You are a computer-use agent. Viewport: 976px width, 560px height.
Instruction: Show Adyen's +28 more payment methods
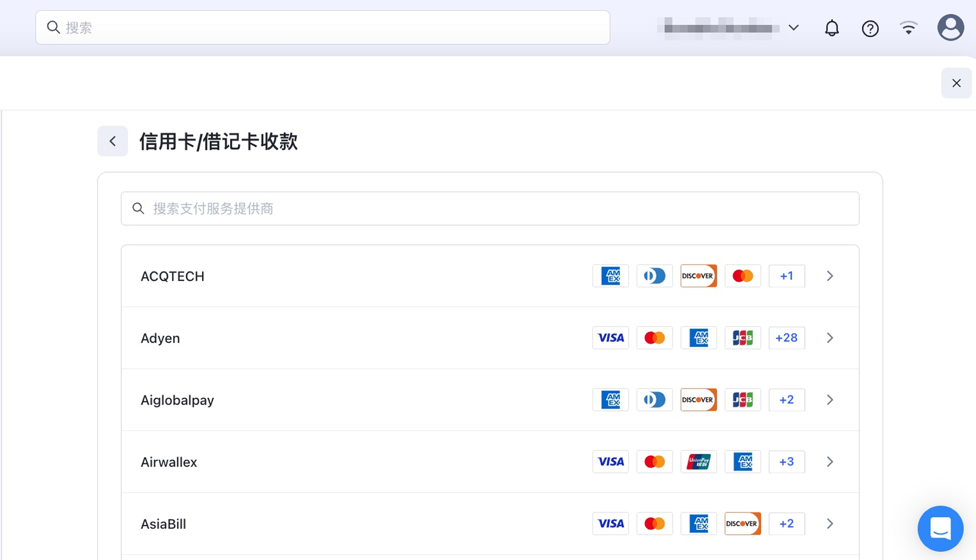[x=787, y=338]
